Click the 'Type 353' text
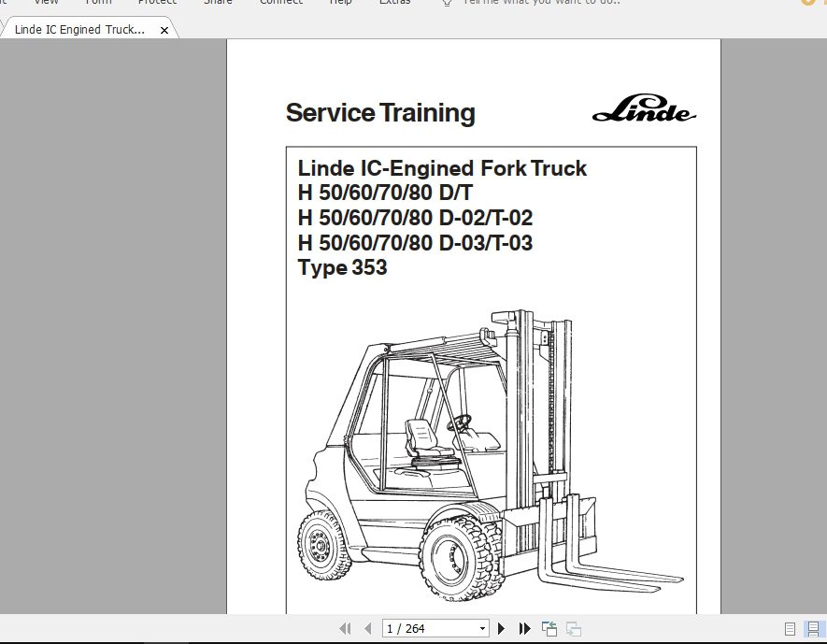Screen dimensions: 827x644 tap(342, 268)
